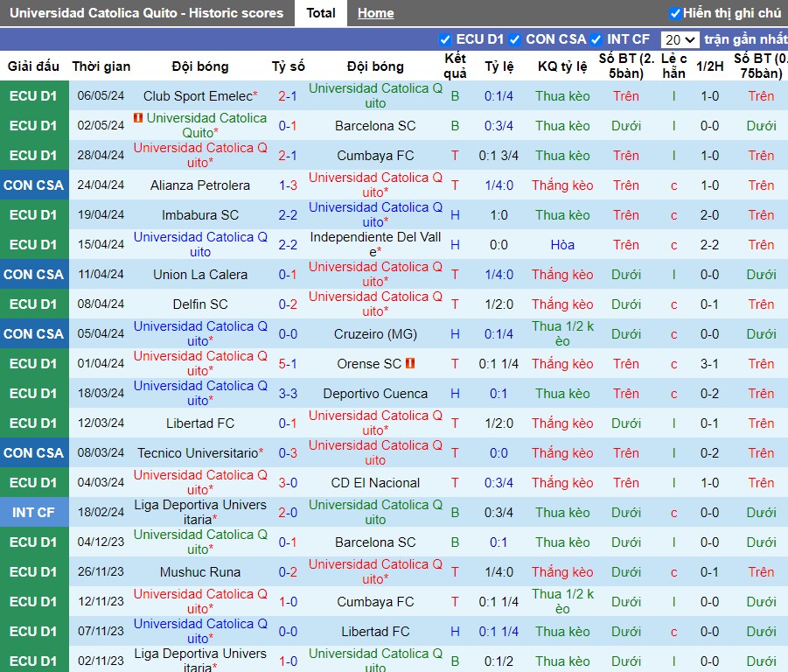Click the 2-2 halftime score on 15/04/24
The image size is (788, 672).
pyautogui.click(x=709, y=244)
